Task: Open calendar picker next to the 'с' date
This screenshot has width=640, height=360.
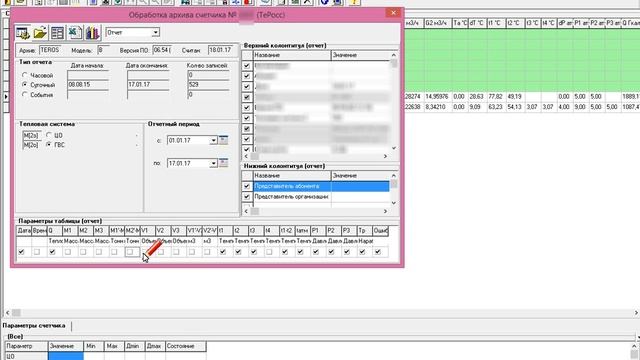Action: pos(223,140)
